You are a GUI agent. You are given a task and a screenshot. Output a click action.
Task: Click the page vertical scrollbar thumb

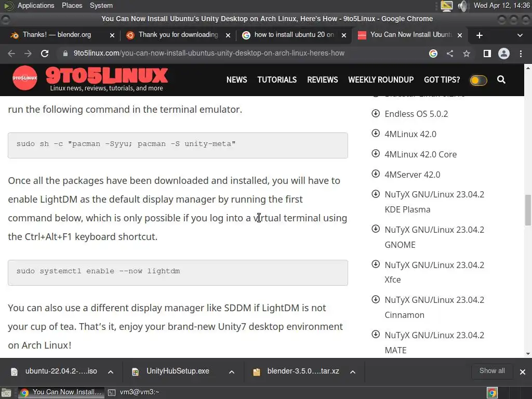click(x=528, y=210)
